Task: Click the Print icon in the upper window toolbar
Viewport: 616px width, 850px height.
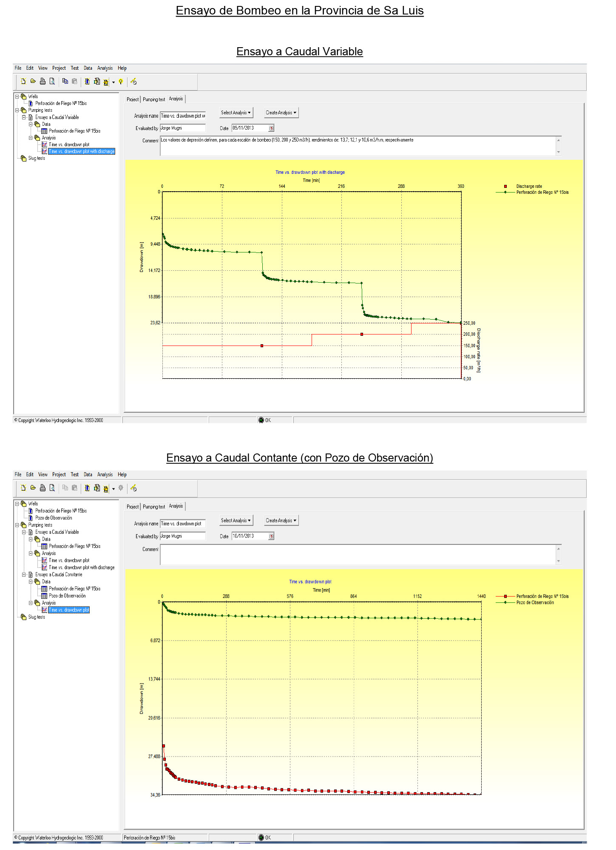Action: (x=43, y=82)
